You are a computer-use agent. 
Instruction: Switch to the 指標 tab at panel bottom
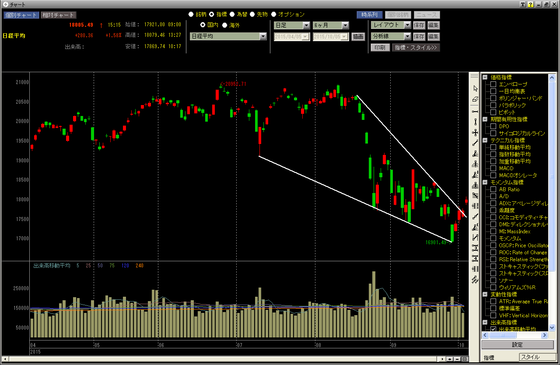pyautogui.click(x=489, y=357)
